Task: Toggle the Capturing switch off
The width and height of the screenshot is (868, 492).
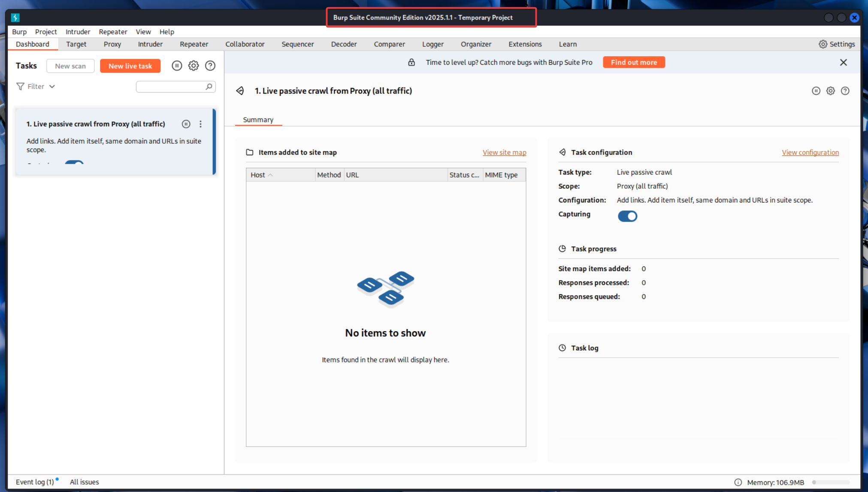Action: (627, 216)
